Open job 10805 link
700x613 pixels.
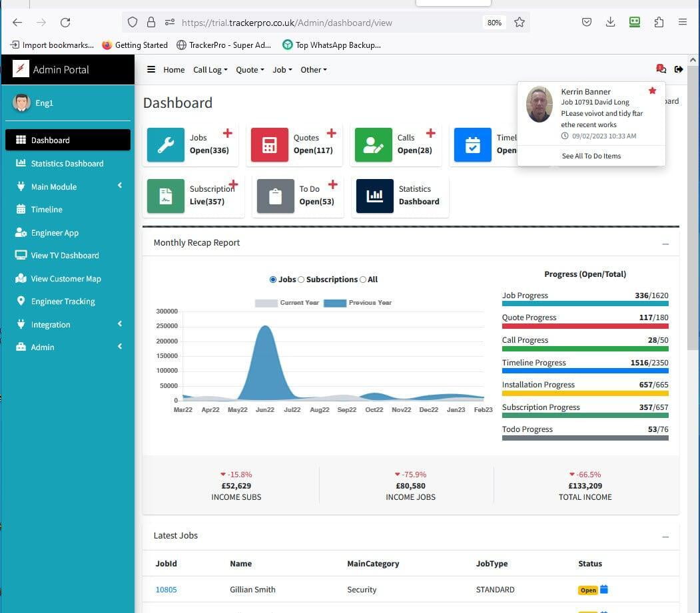pyautogui.click(x=166, y=590)
